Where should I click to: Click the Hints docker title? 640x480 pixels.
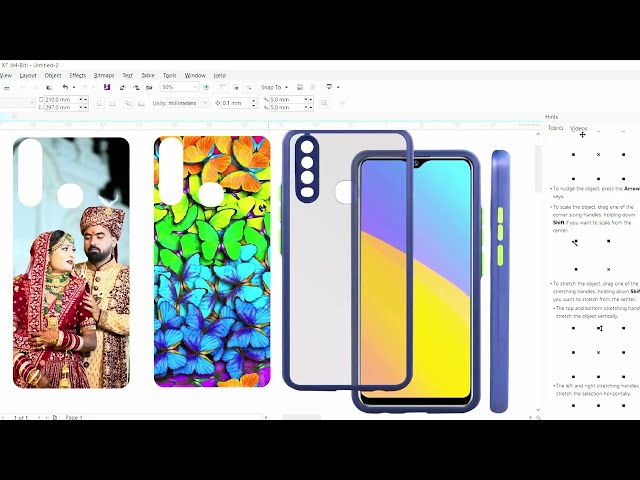tap(551, 117)
